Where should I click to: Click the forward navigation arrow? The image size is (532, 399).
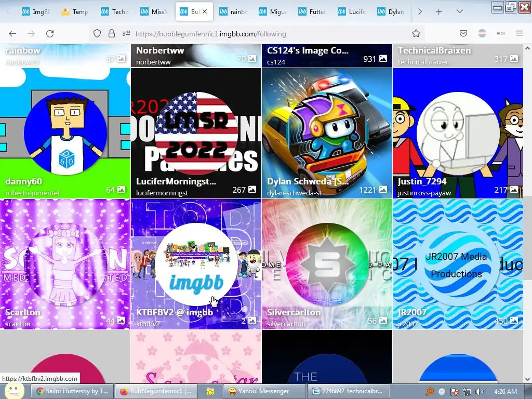(x=31, y=34)
